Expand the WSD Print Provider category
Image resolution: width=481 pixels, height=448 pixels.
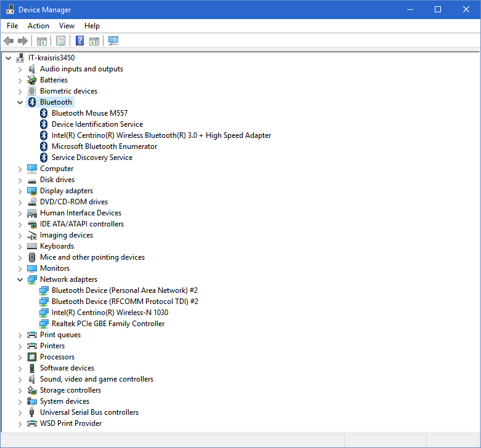point(20,424)
